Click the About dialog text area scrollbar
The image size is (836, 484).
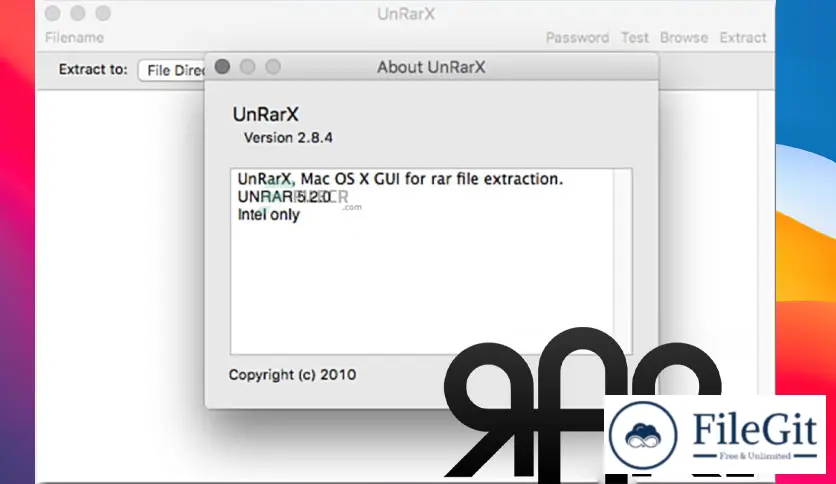[x=622, y=261]
